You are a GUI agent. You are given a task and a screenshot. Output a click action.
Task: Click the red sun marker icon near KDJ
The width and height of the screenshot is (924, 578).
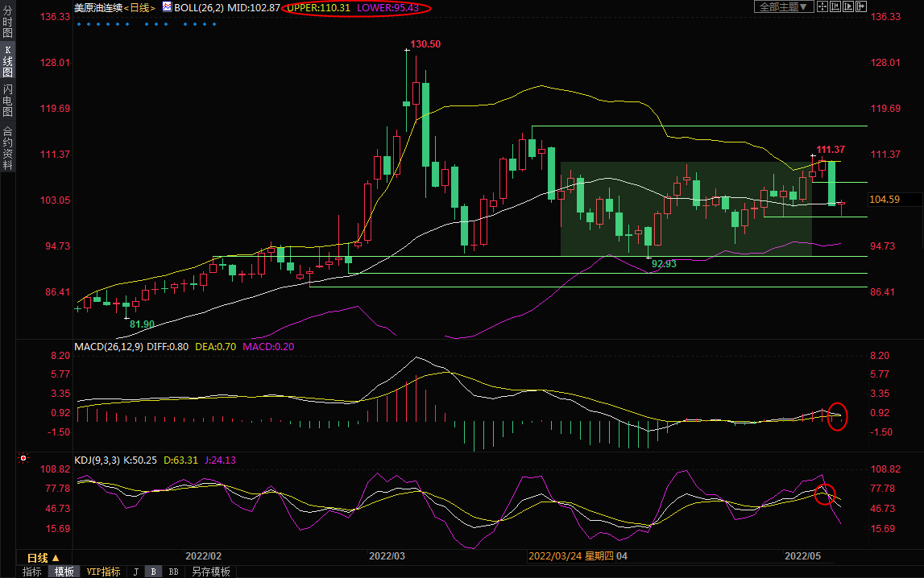click(23, 459)
